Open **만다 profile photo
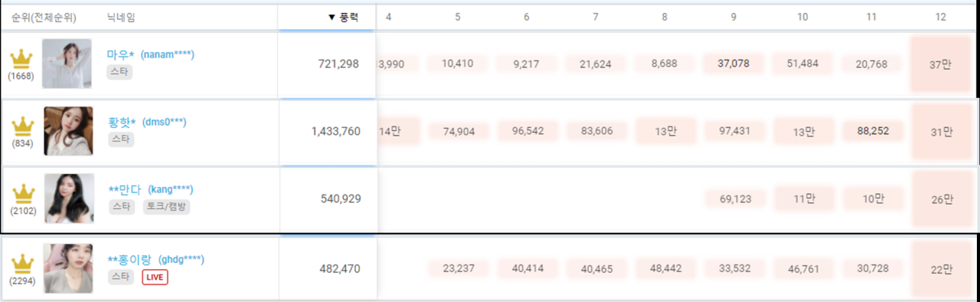This screenshot has width=980, height=302. point(69,199)
